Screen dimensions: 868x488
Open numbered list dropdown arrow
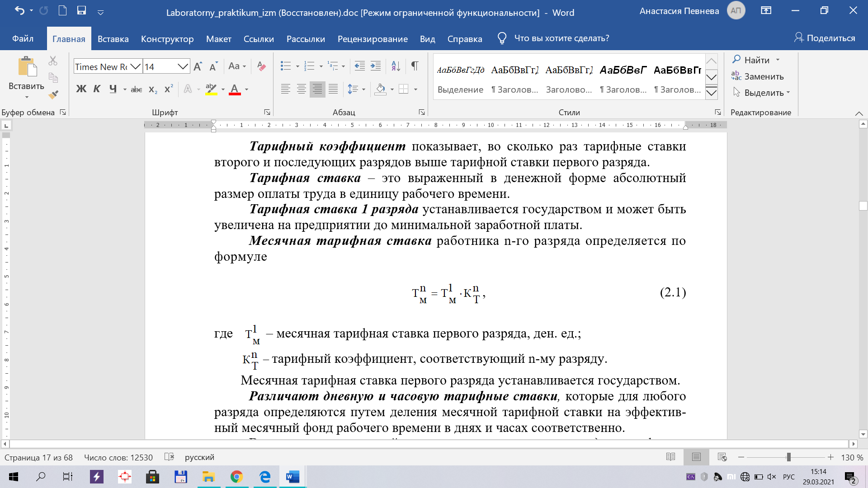tap(321, 66)
